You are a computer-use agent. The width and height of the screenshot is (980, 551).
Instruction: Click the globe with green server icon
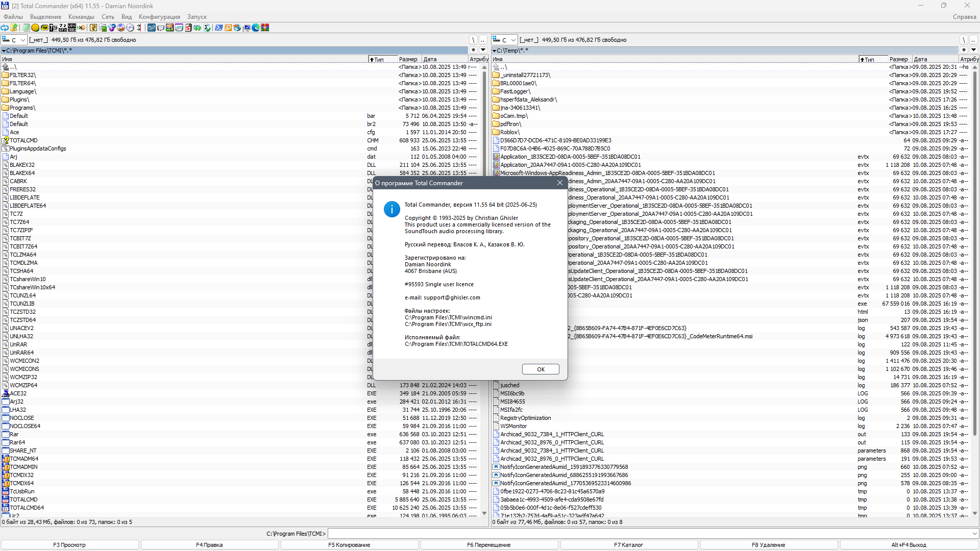(103, 28)
